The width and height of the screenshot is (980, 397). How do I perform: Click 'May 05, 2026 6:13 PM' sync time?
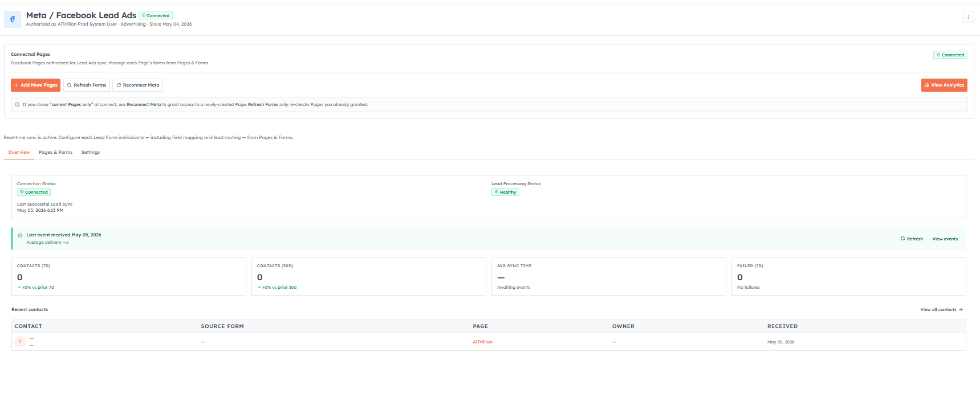coord(40,210)
